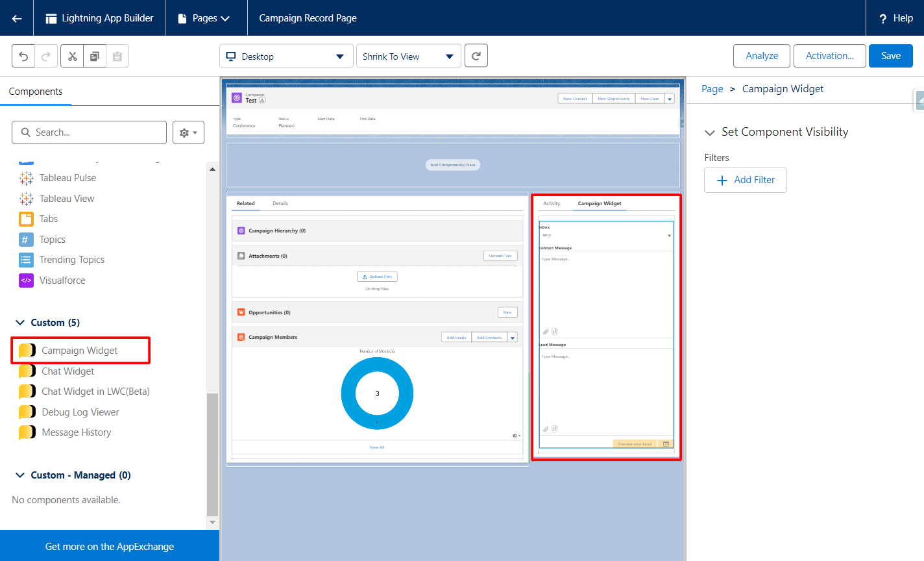The image size is (924, 561).
Task: Click Get more on the AppExchange
Action: 110,546
